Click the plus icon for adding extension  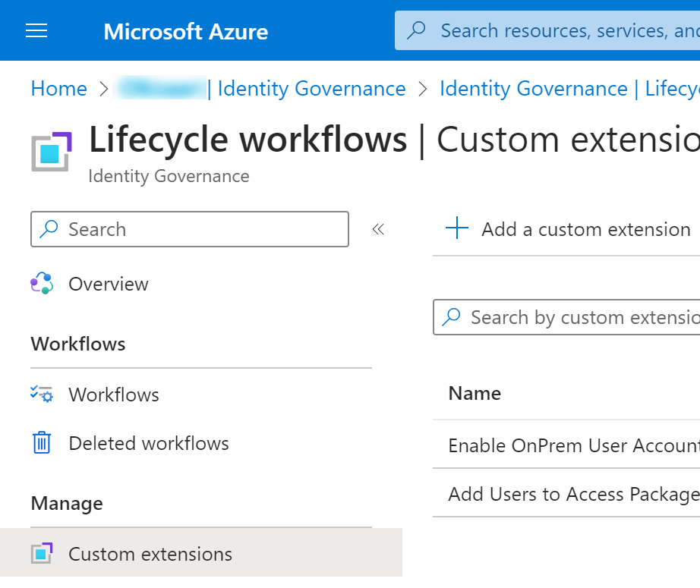[x=457, y=228]
